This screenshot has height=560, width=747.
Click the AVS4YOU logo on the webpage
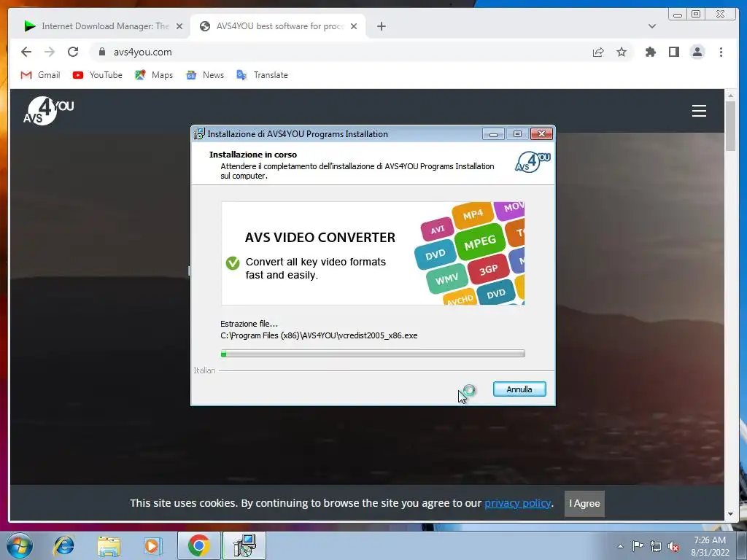tap(49, 111)
